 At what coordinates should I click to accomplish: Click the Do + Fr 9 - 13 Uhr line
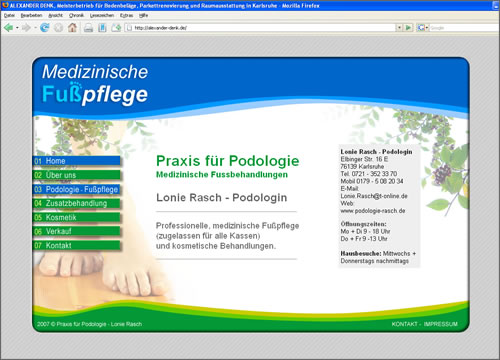[364, 239]
